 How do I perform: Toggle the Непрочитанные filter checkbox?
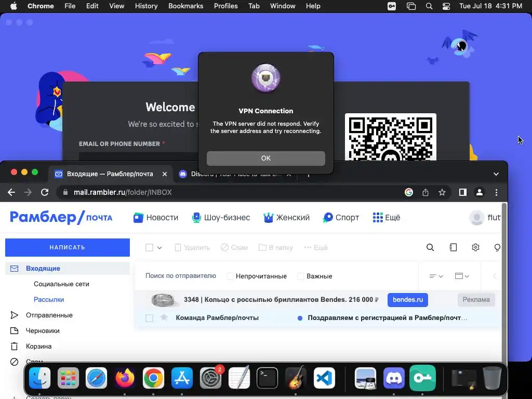coord(230,276)
